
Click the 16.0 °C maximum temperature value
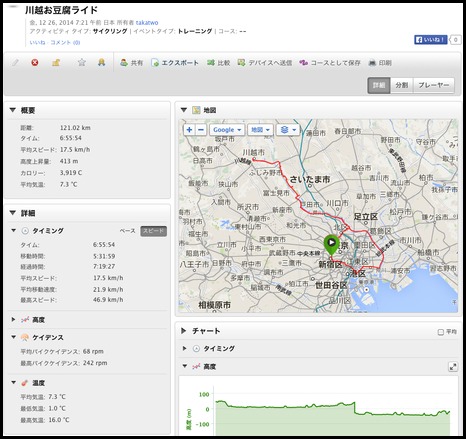coord(59,420)
